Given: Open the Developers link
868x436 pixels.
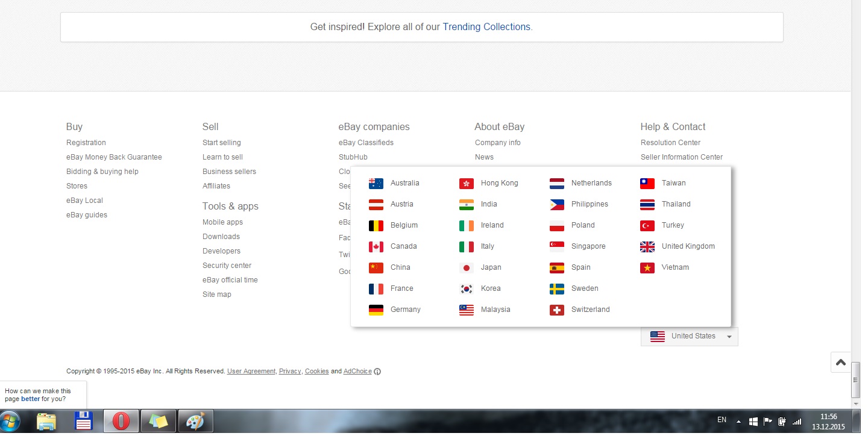Looking at the screenshot, I should (221, 251).
